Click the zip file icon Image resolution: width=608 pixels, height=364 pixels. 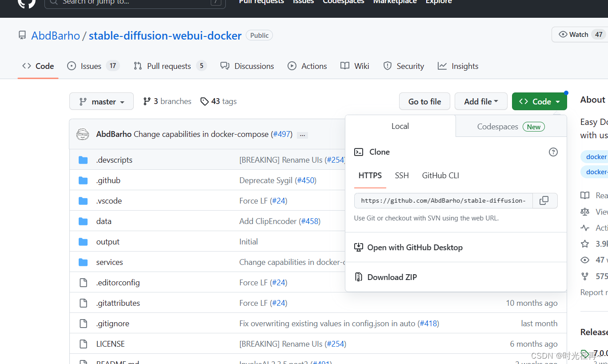pos(359,277)
